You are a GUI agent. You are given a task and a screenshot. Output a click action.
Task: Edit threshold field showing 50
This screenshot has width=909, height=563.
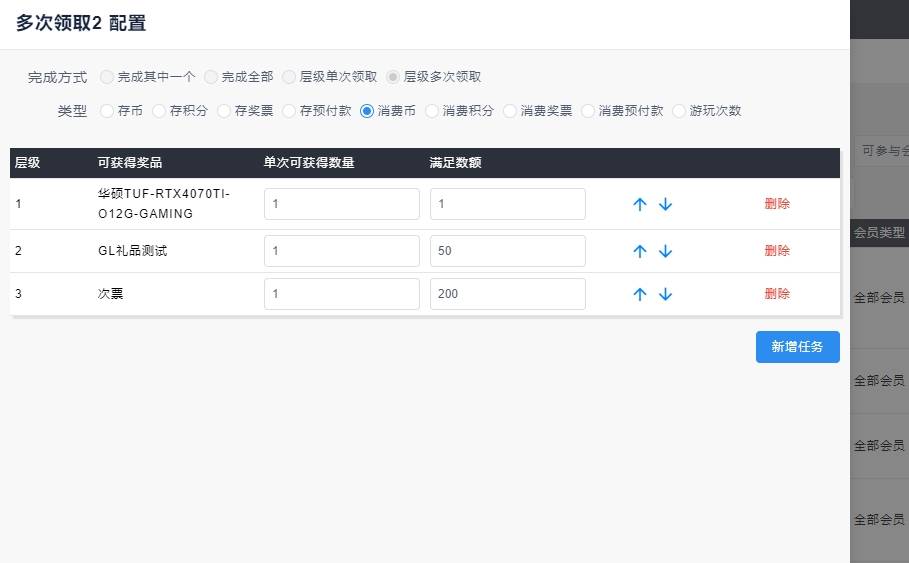point(508,251)
